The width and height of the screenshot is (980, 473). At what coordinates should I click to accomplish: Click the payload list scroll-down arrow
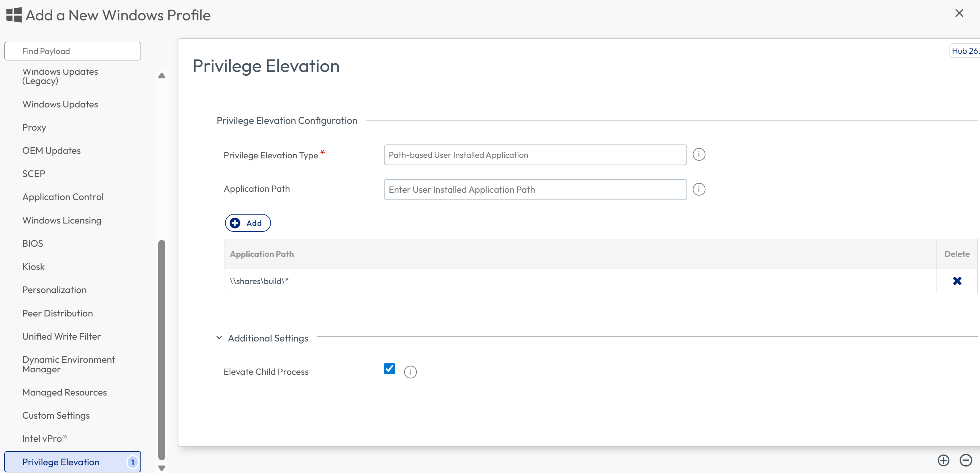(162, 468)
